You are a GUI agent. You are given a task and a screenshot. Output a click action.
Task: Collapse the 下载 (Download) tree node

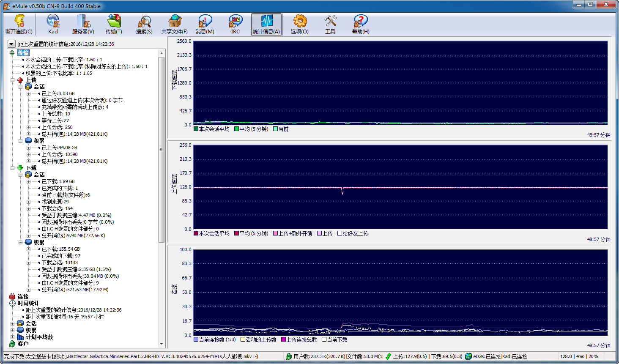[x=13, y=168]
